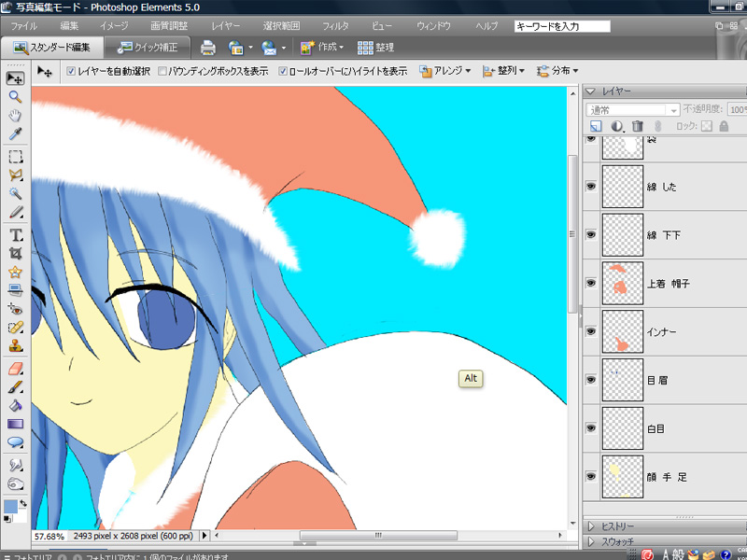Open the 'フィルタ' menu
The image size is (747, 560).
tap(335, 26)
